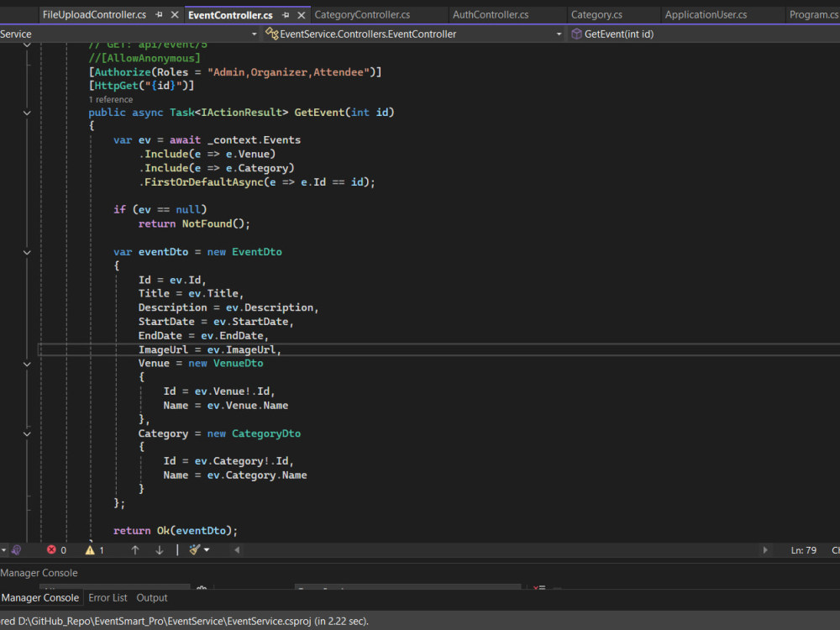Click the CategoryDto type name
The height and width of the screenshot is (630, 840).
265,433
